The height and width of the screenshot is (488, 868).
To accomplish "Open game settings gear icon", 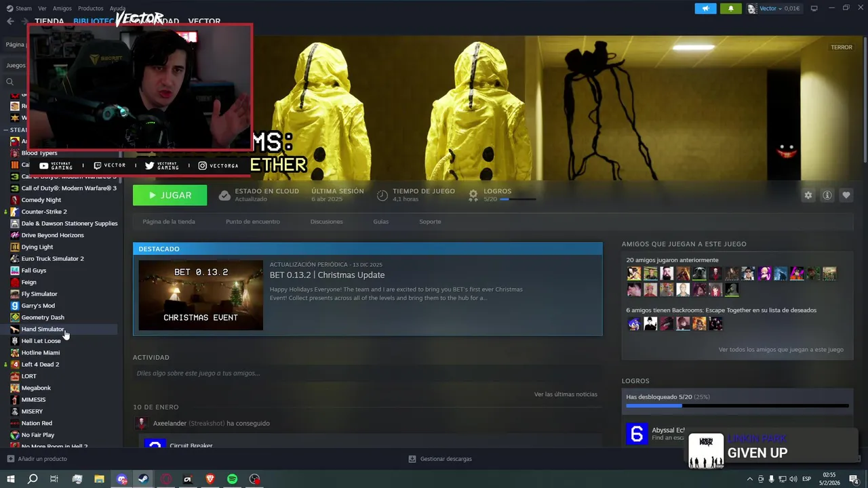I will (808, 195).
